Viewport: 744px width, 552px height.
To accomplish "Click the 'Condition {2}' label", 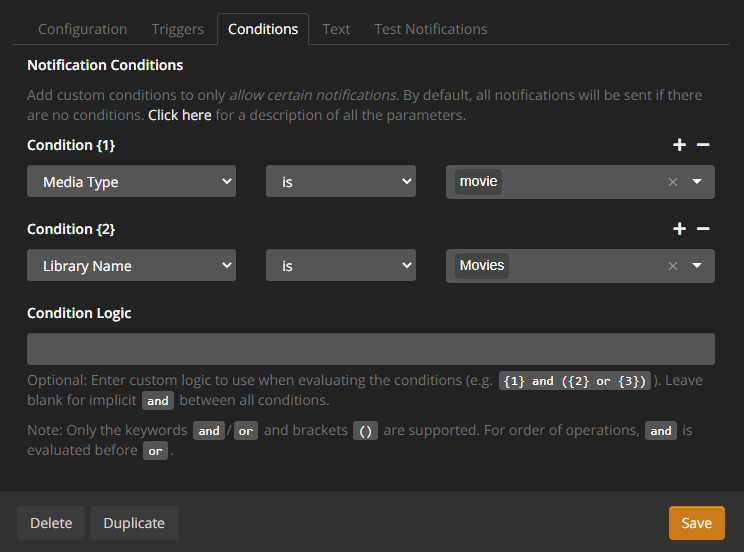I will (x=71, y=229).
